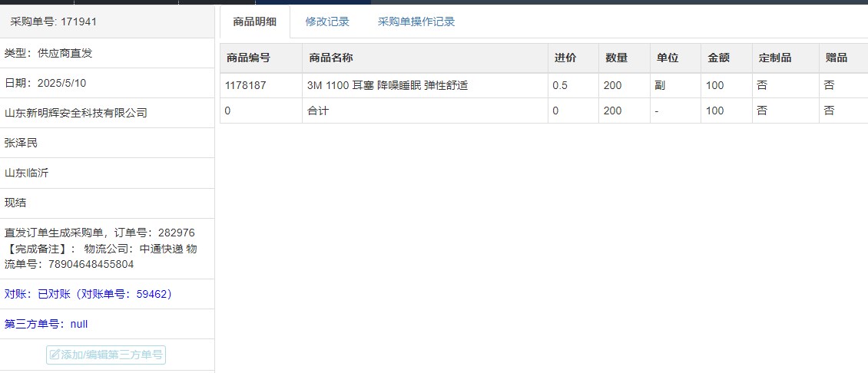Screen dimensions: 868x373
Task: Click reconciliation status 对账：已对账 (59462)
Action: (x=88, y=295)
